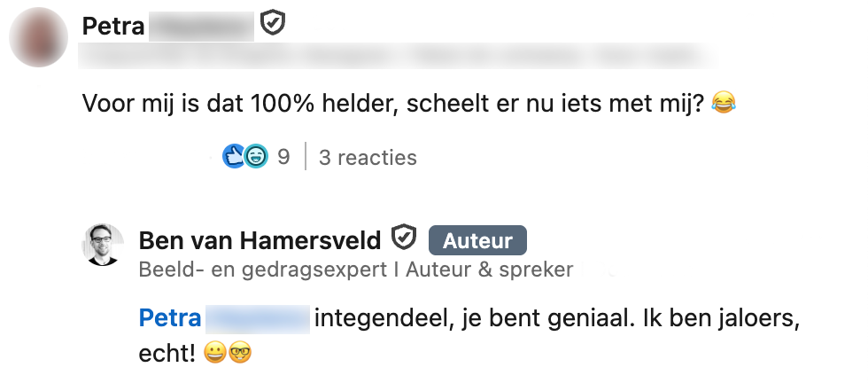The height and width of the screenshot is (383, 868).
Task: Click the crying-laughing emoji in Petra's comment
Action: point(725,105)
